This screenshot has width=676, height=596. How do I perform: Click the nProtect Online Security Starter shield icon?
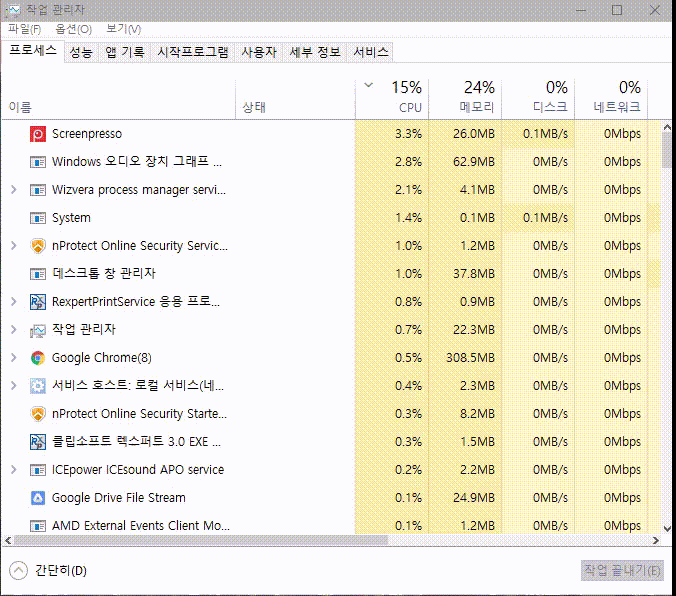[38, 414]
